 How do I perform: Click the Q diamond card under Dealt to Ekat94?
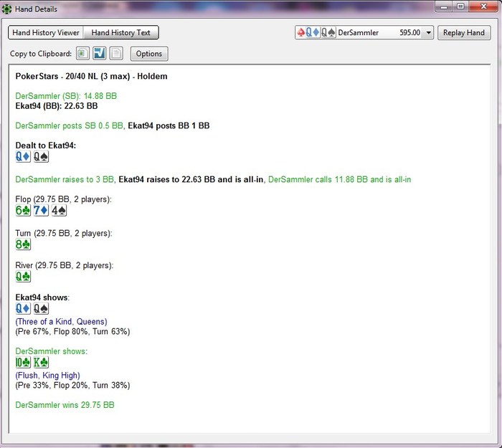pyautogui.click(x=23, y=156)
